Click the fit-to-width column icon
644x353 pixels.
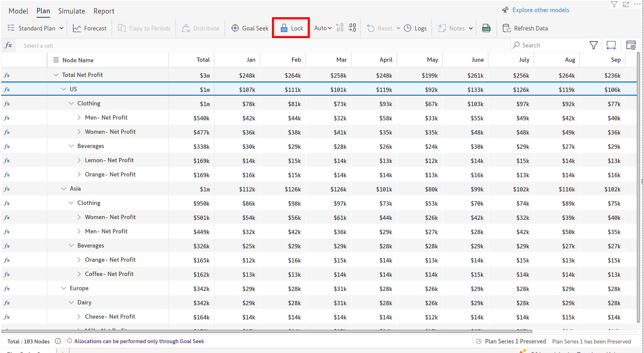click(x=611, y=45)
